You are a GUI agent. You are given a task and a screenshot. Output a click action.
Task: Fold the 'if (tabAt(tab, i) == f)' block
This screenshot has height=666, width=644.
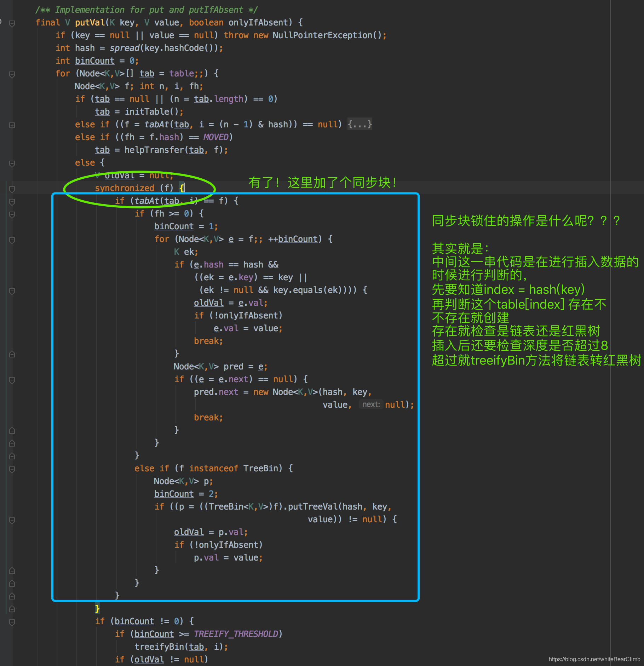(x=12, y=201)
